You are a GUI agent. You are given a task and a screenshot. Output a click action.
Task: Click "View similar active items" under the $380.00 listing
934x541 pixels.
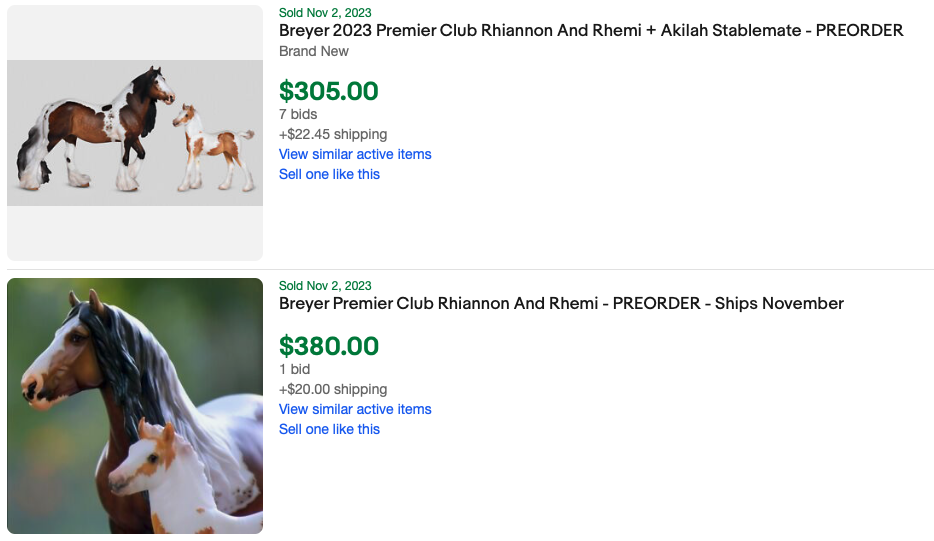(x=355, y=409)
